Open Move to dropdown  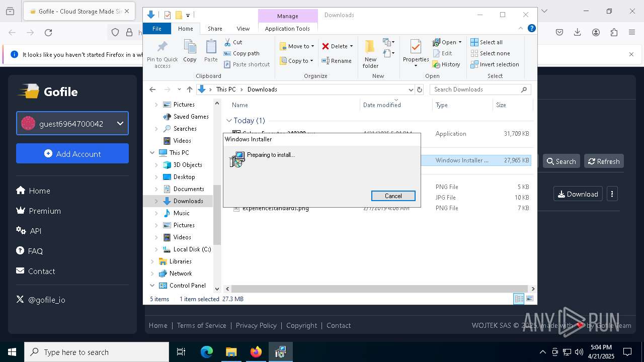pos(297,46)
